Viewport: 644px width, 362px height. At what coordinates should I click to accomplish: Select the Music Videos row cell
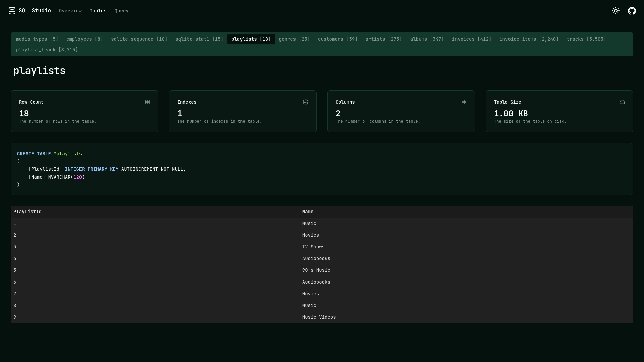point(319,317)
